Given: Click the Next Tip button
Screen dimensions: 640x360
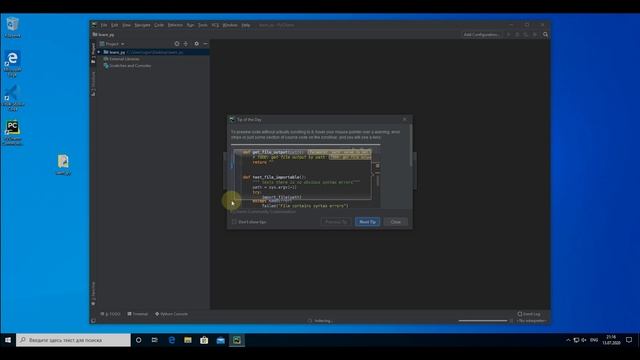Looking at the screenshot, I should pos(368,222).
